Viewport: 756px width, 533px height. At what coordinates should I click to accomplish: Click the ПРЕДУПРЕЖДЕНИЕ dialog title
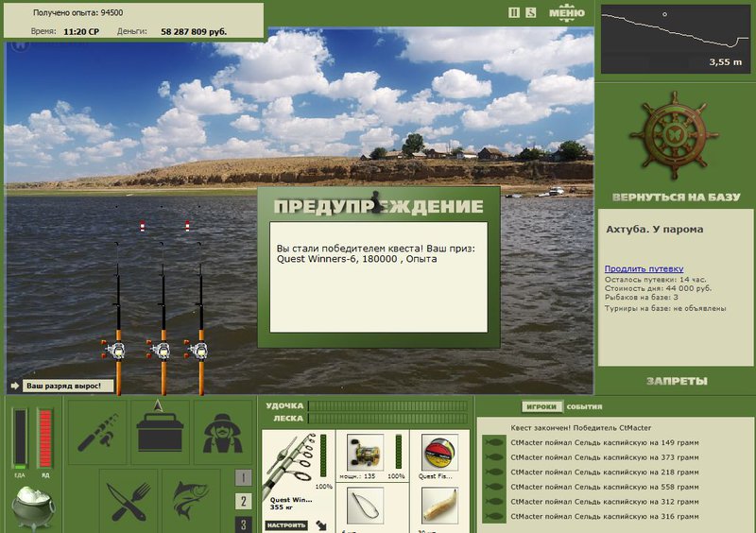tap(379, 206)
